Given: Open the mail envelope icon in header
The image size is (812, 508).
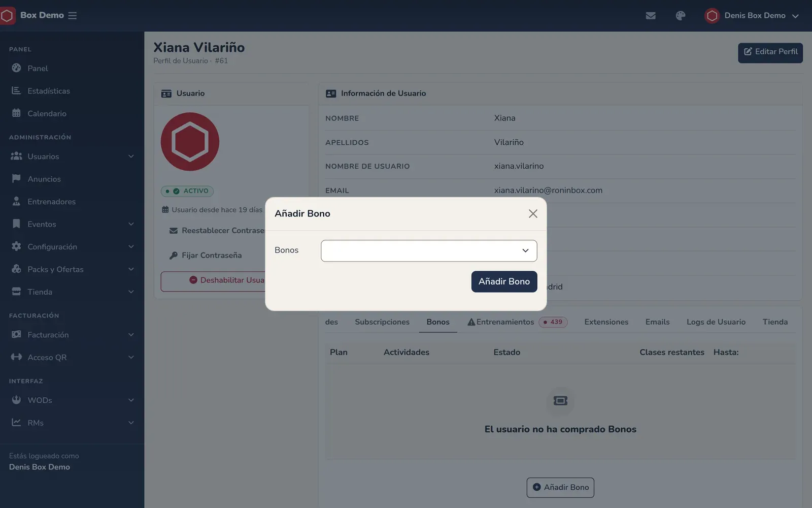Looking at the screenshot, I should coord(651,16).
